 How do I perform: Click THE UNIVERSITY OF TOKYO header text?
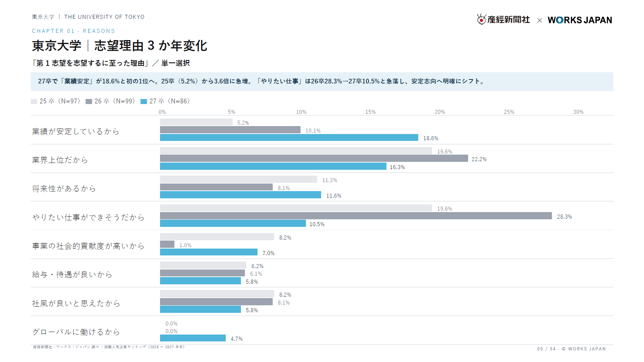click(104, 17)
